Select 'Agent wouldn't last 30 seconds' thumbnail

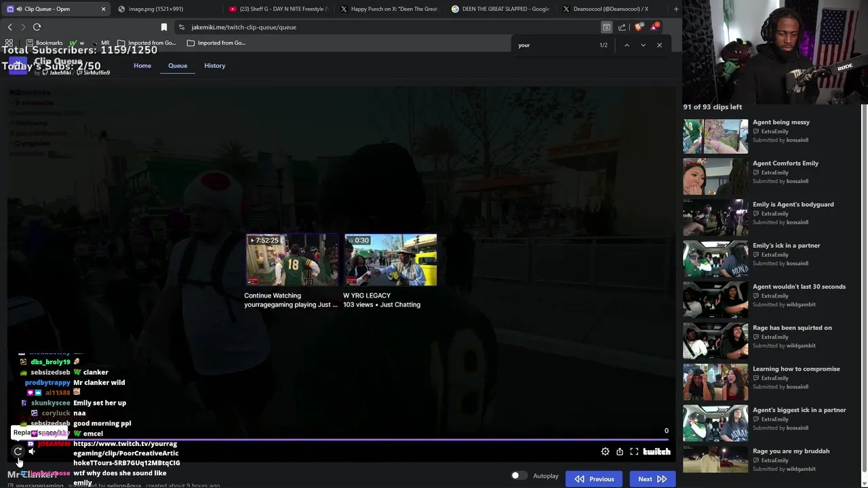[715, 300]
